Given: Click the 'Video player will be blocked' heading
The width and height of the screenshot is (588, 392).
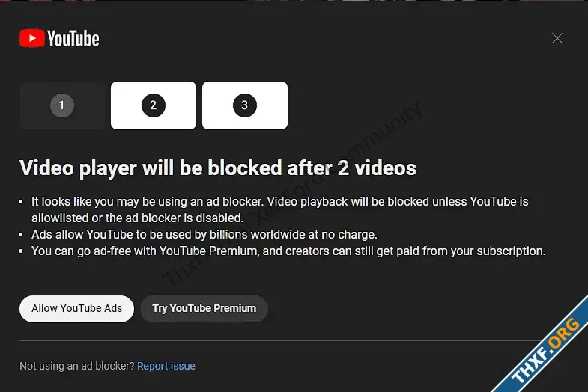Looking at the screenshot, I should [218, 168].
